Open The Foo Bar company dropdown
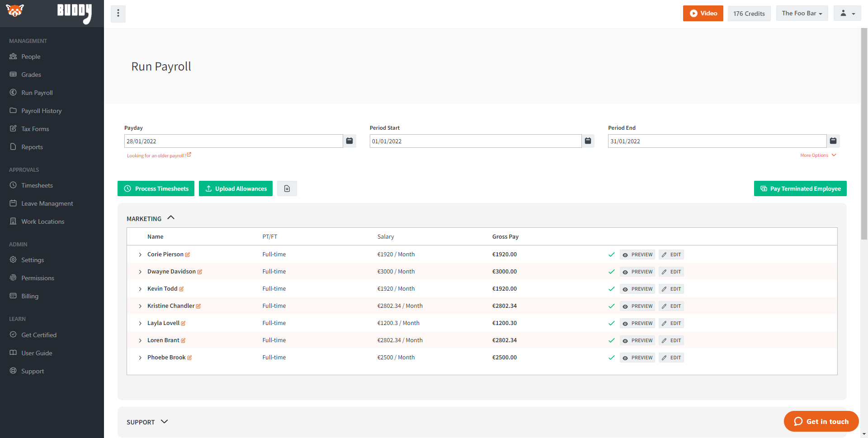Screen dimensions: 868x438 [x=802, y=13]
